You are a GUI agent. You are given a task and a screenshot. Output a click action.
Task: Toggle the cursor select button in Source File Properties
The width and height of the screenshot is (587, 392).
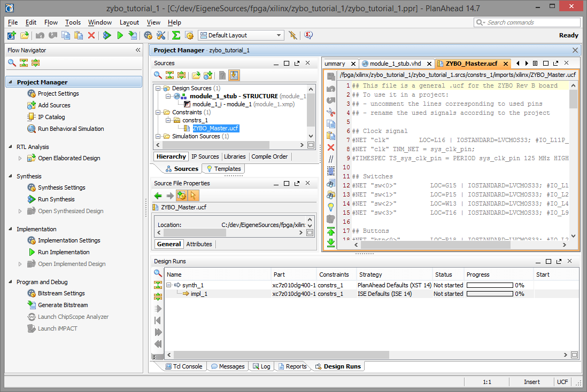tap(194, 195)
